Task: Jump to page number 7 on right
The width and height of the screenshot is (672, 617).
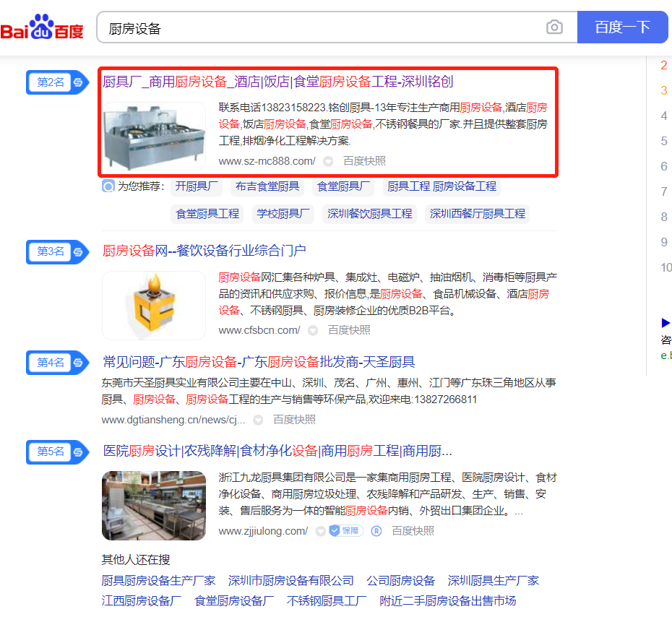Action: point(664,192)
